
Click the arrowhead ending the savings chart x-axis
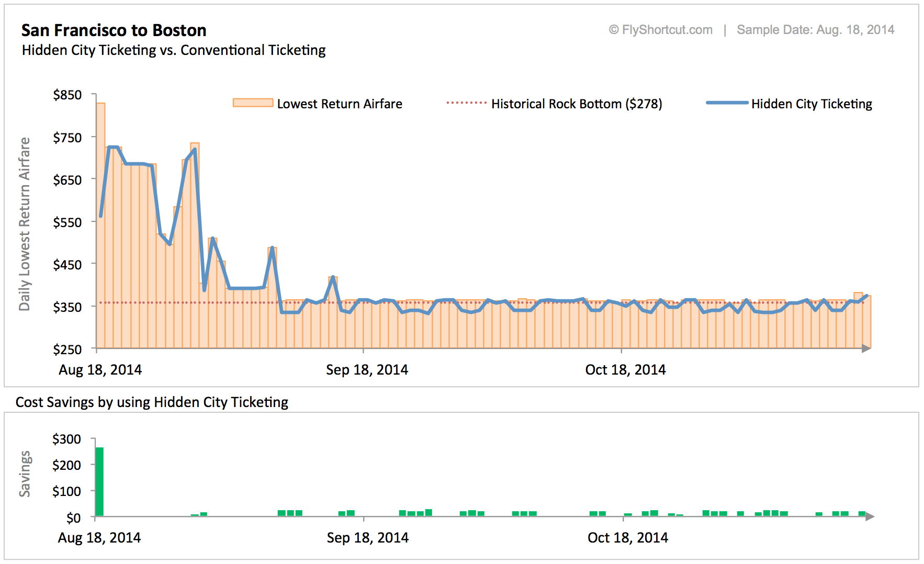tap(870, 517)
